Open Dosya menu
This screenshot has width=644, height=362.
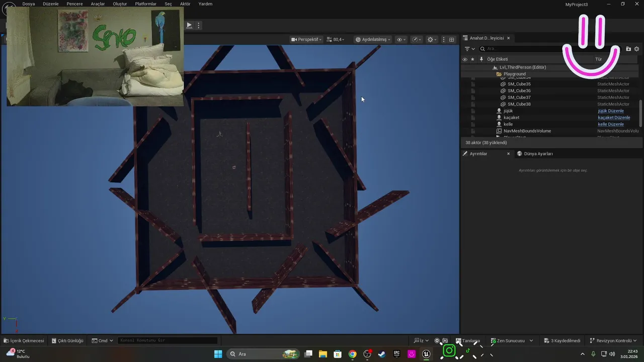coord(29,4)
